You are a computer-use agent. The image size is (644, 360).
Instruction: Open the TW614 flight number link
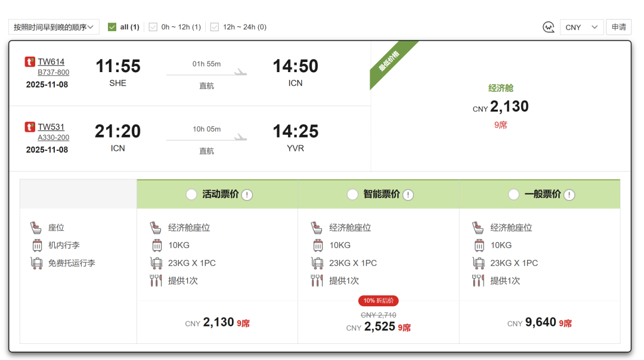tap(51, 62)
